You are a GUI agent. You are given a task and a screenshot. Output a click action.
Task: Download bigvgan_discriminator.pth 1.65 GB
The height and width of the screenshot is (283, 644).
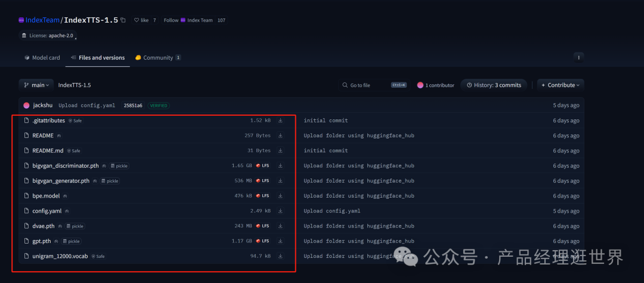280,166
